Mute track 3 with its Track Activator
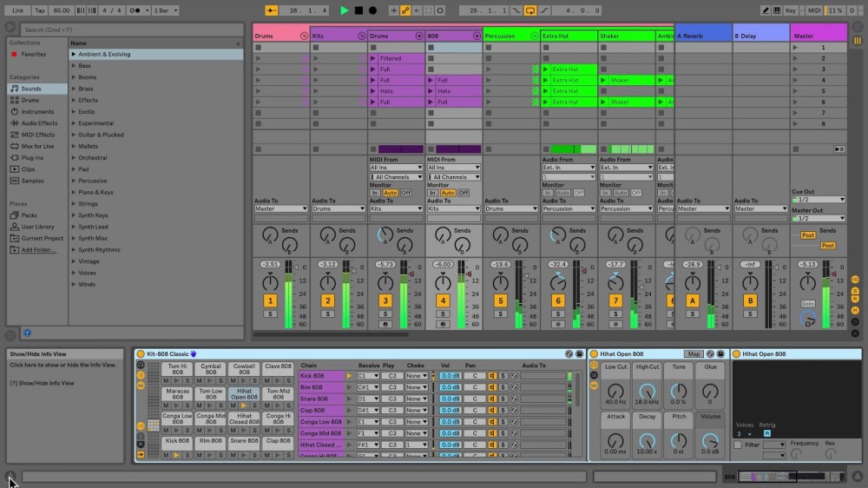Viewport: 868px width, 488px height. point(385,300)
